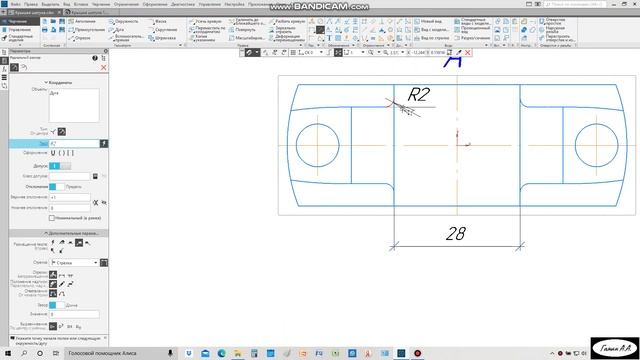640x360 pixels.
Task: Open the Правка menu
Action: click(31, 4)
